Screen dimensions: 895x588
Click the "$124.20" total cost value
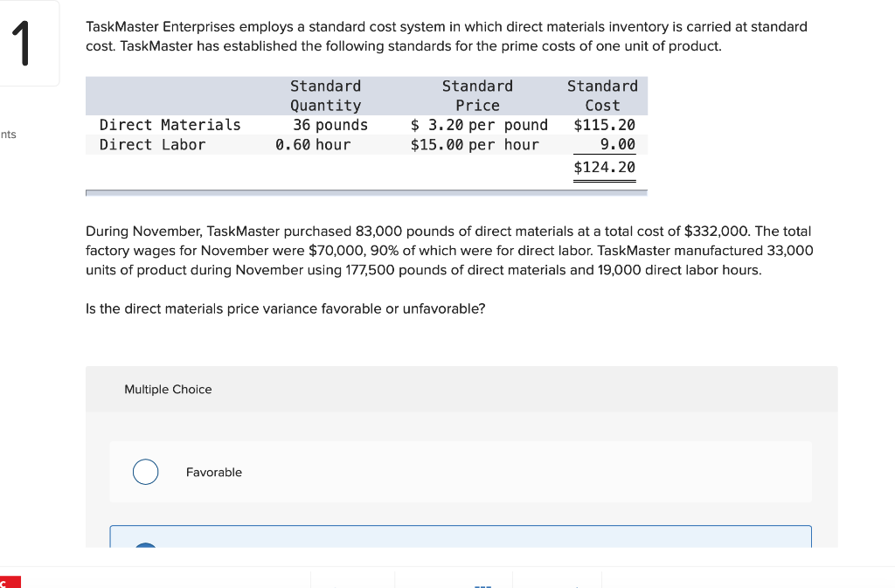coord(605,167)
